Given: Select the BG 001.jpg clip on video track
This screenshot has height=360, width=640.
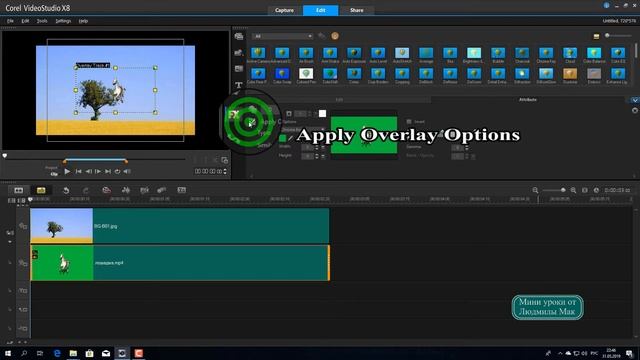Looking at the screenshot, I should pyautogui.click(x=180, y=226).
